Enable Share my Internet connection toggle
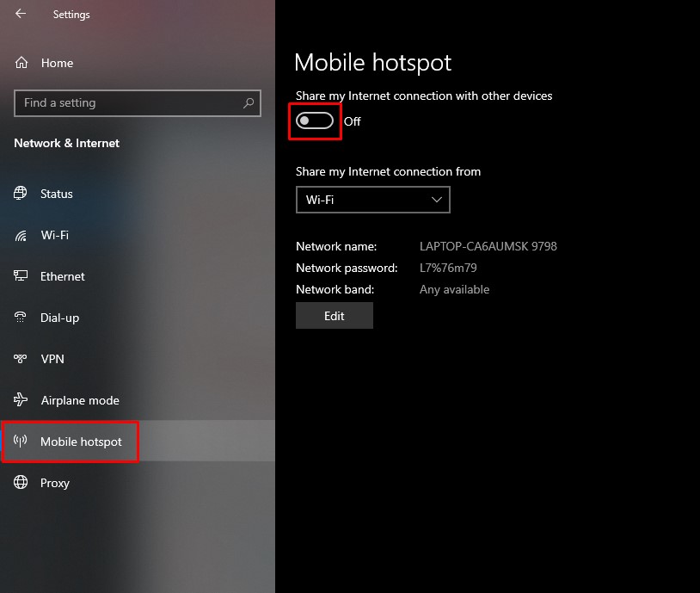This screenshot has height=593, width=700. [315, 120]
